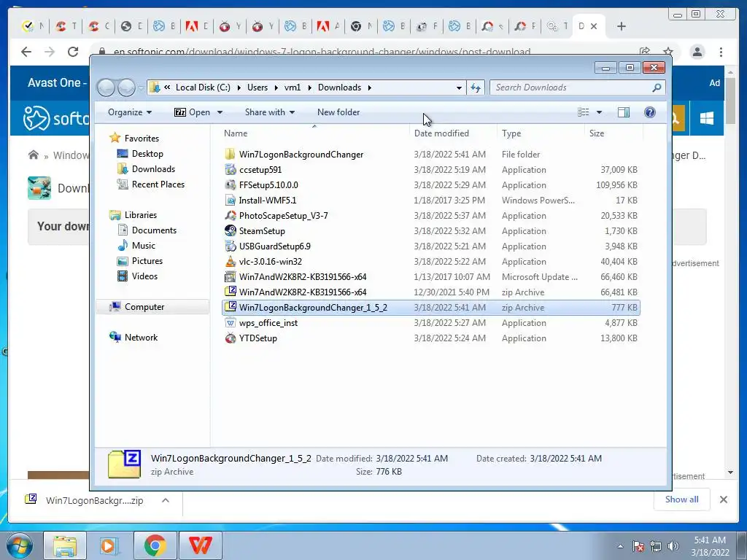Select Favorites in the navigation pane
747x560 pixels.
click(x=142, y=139)
